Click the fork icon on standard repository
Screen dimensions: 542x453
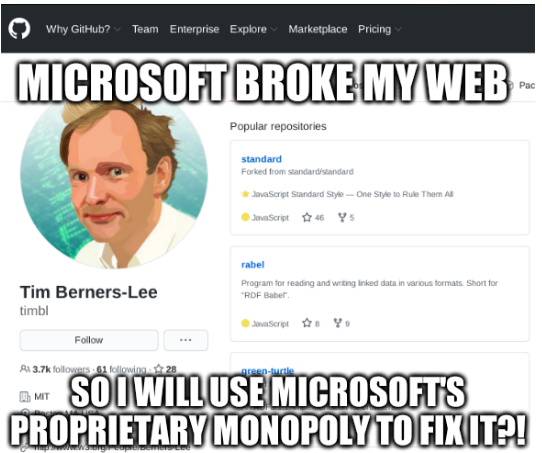pos(342,217)
